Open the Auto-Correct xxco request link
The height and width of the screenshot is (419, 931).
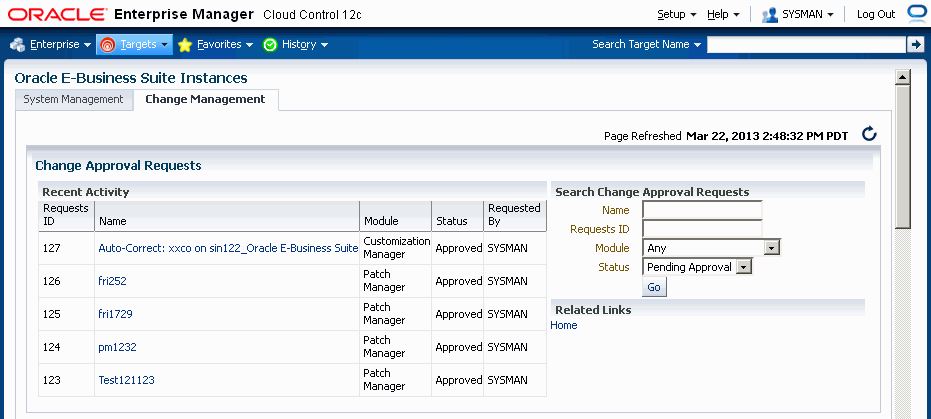pos(228,248)
